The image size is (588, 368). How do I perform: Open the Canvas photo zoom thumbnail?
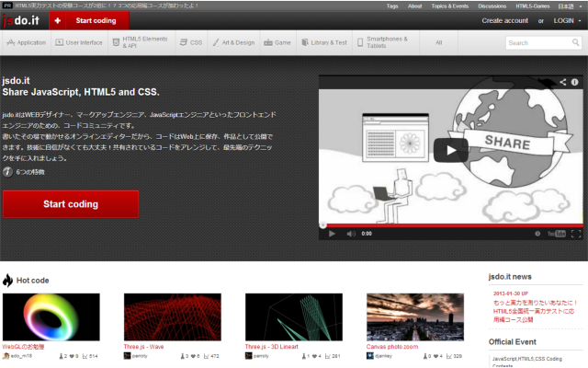coord(415,316)
